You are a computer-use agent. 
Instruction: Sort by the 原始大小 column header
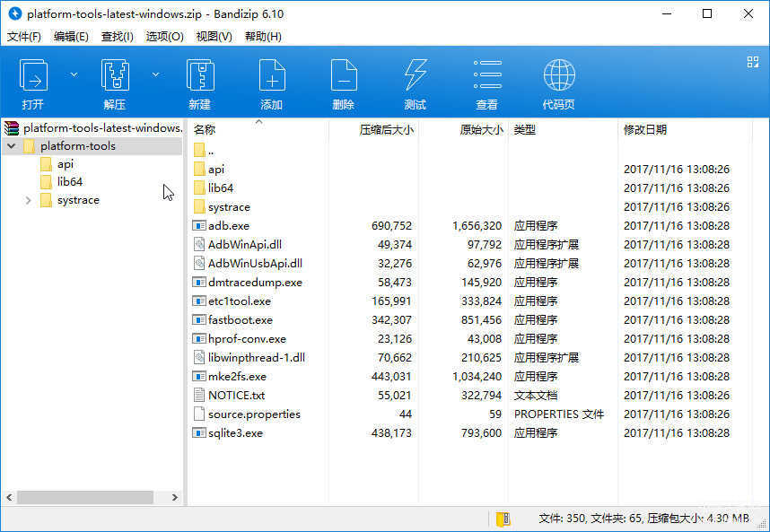tap(482, 129)
